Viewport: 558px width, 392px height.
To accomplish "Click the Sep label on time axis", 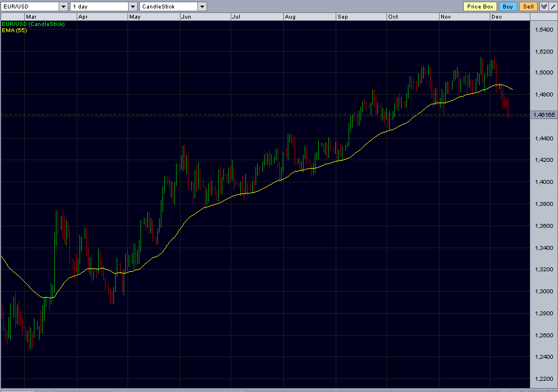I will [x=342, y=17].
